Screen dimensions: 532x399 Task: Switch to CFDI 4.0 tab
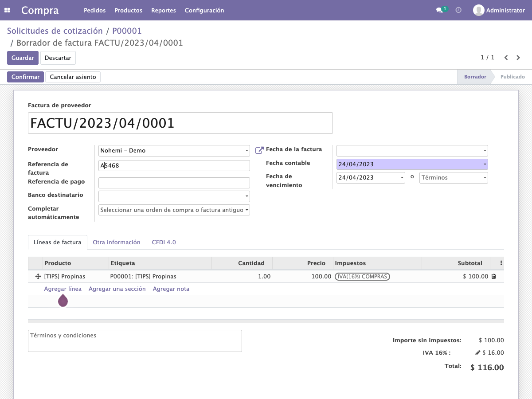coord(164,243)
